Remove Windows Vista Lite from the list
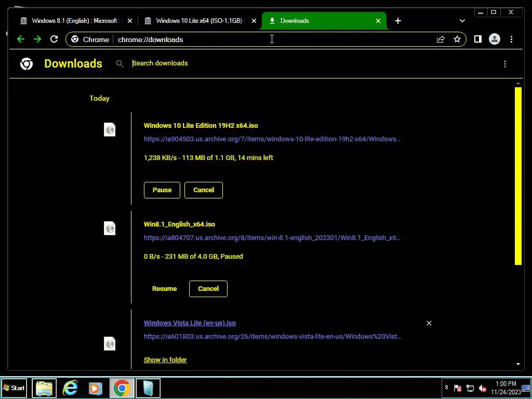This screenshot has width=532, height=399. 429,323
